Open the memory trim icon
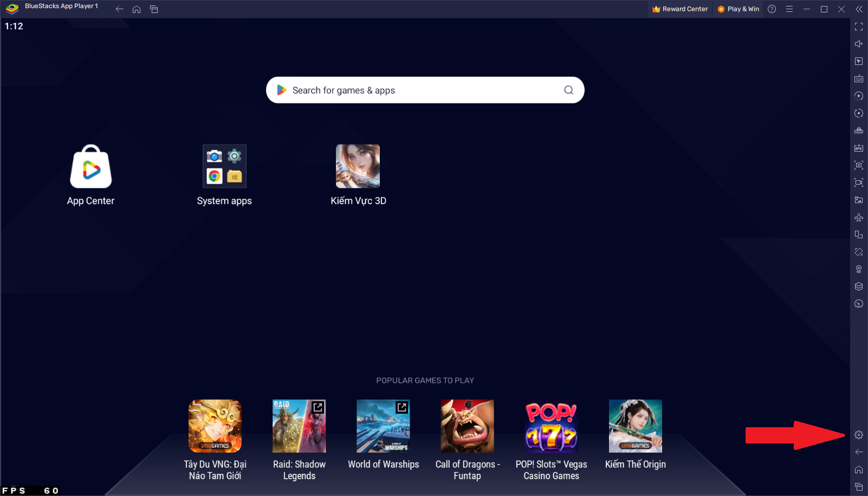 (x=859, y=130)
